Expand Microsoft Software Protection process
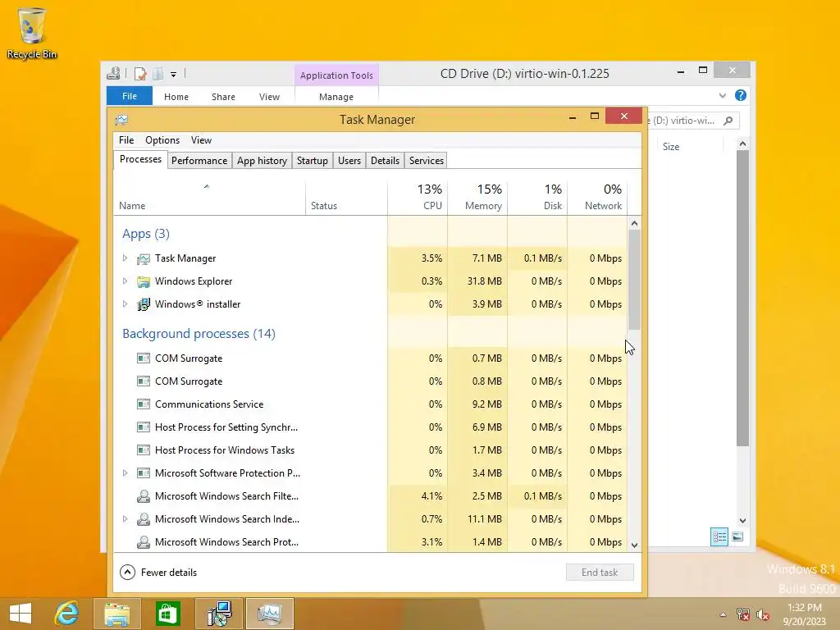Screen dimensions: 840x630 click(x=125, y=473)
